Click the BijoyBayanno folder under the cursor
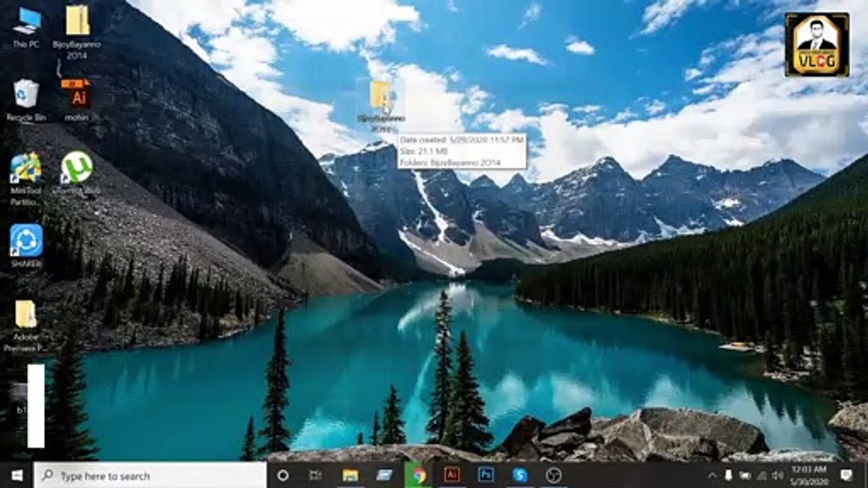Screen dimensions: 868x488 [x=381, y=106]
